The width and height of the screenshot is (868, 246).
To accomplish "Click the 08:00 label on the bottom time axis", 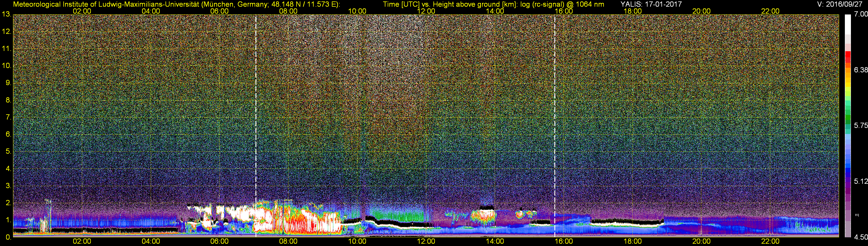I will [x=288, y=242].
